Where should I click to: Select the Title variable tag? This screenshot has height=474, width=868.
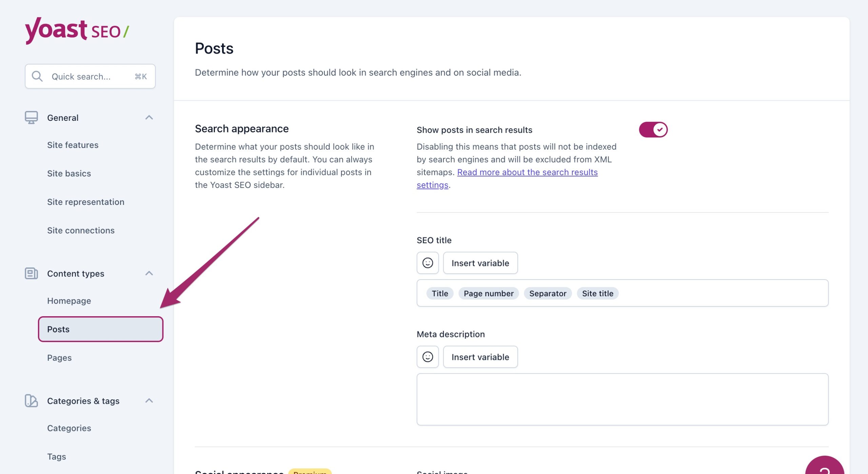(440, 293)
